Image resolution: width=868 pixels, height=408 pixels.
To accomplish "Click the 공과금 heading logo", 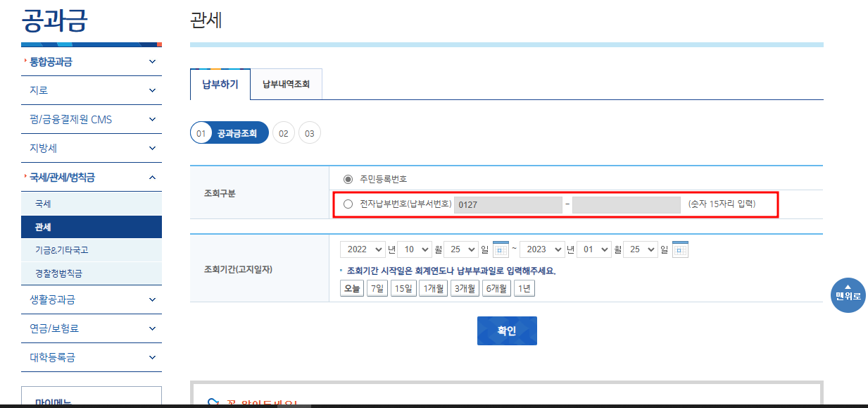I will 55,20.
